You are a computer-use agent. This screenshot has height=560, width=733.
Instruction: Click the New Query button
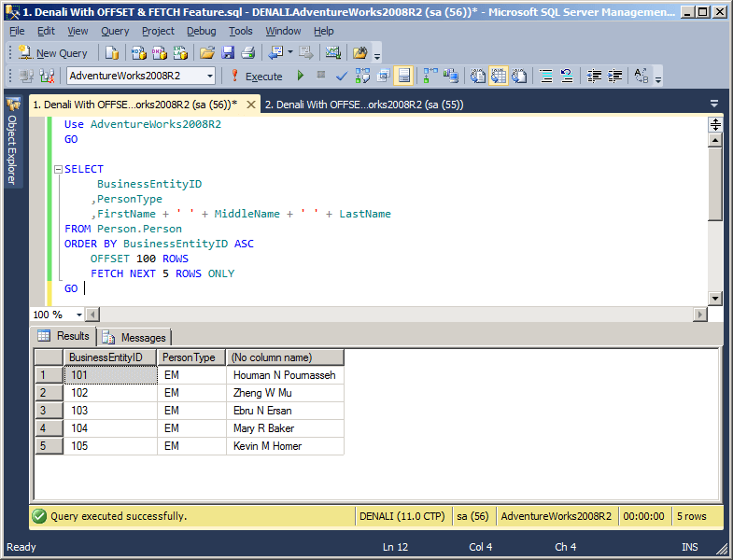click(51, 53)
